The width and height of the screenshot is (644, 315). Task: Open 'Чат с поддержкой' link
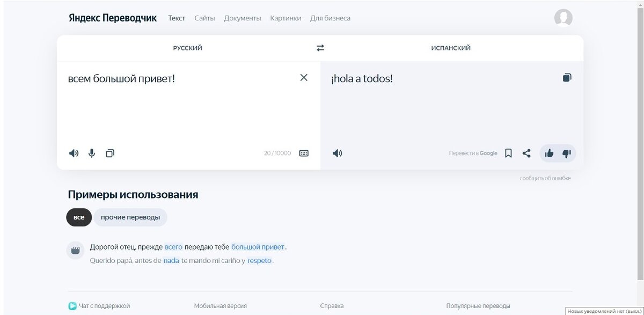point(104,306)
